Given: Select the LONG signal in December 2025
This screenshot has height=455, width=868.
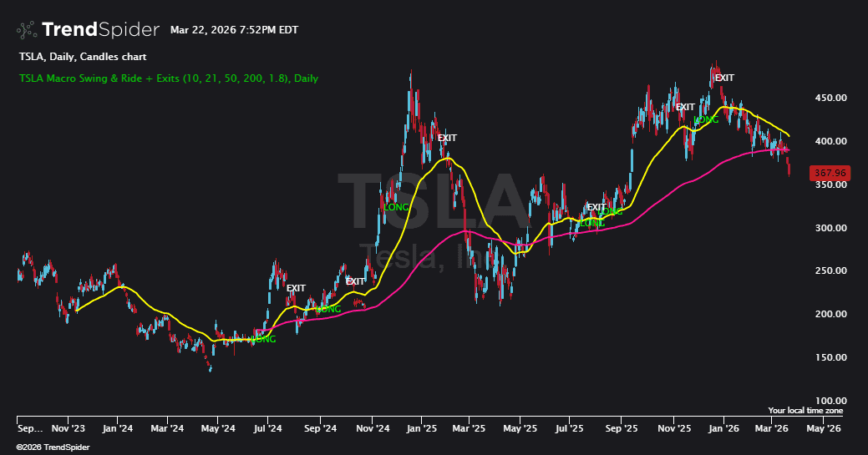Looking at the screenshot, I should click(707, 120).
